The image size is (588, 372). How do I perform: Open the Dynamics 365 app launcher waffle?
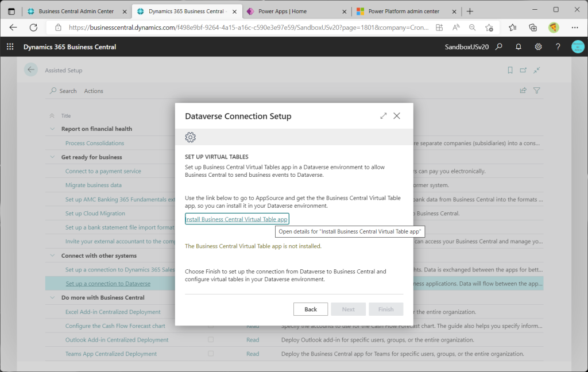pyautogui.click(x=10, y=46)
